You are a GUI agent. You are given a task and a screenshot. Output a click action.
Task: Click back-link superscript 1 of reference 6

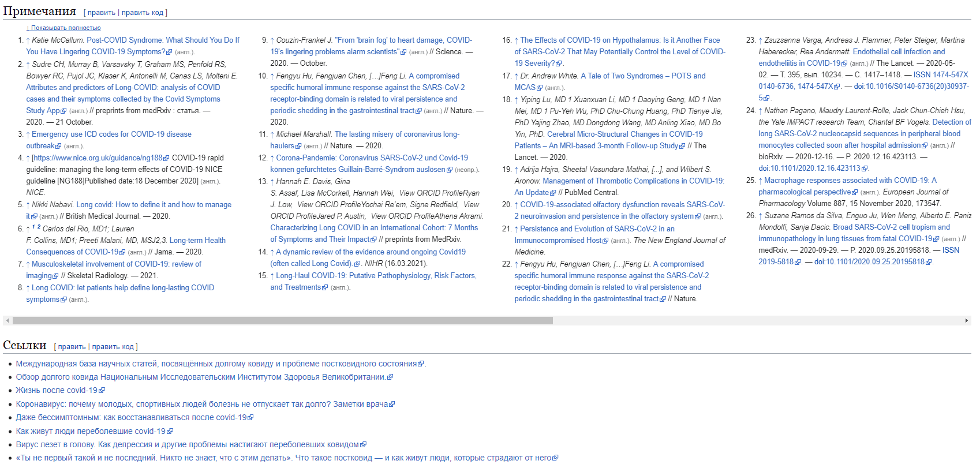click(x=33, y=227)
